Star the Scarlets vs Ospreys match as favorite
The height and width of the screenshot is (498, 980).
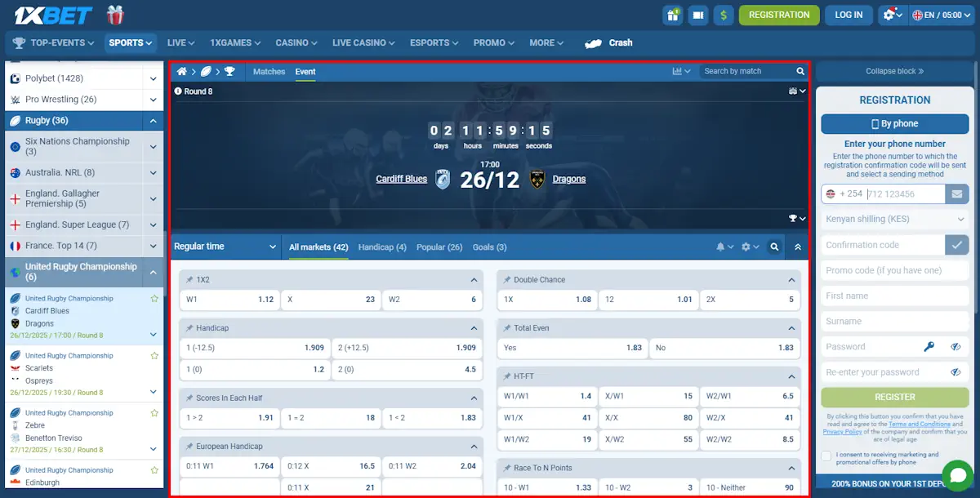pyautogui.click(x=154, y=355)
